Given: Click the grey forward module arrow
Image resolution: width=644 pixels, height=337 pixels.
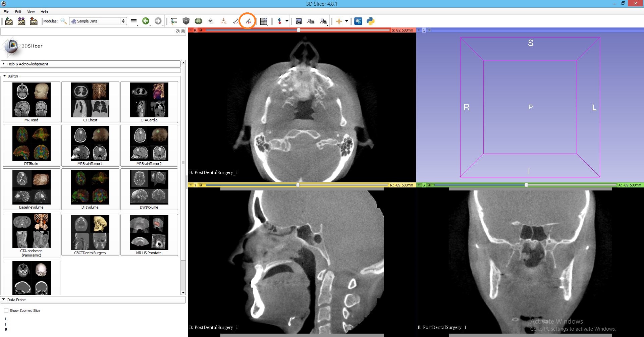Looking at the screenshot, I should click(158, 21).
